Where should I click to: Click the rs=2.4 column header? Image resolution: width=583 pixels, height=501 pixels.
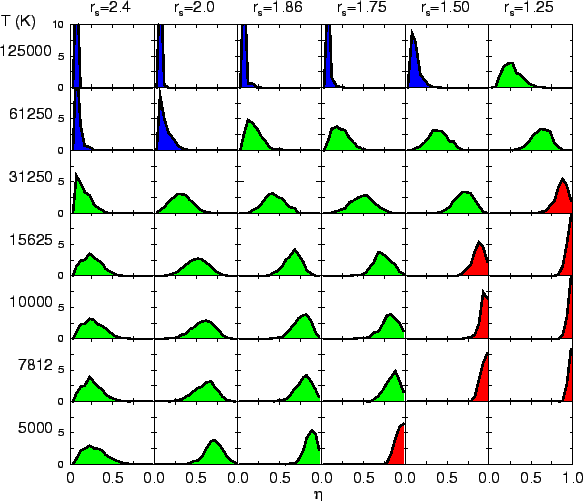tap(110, 8)
